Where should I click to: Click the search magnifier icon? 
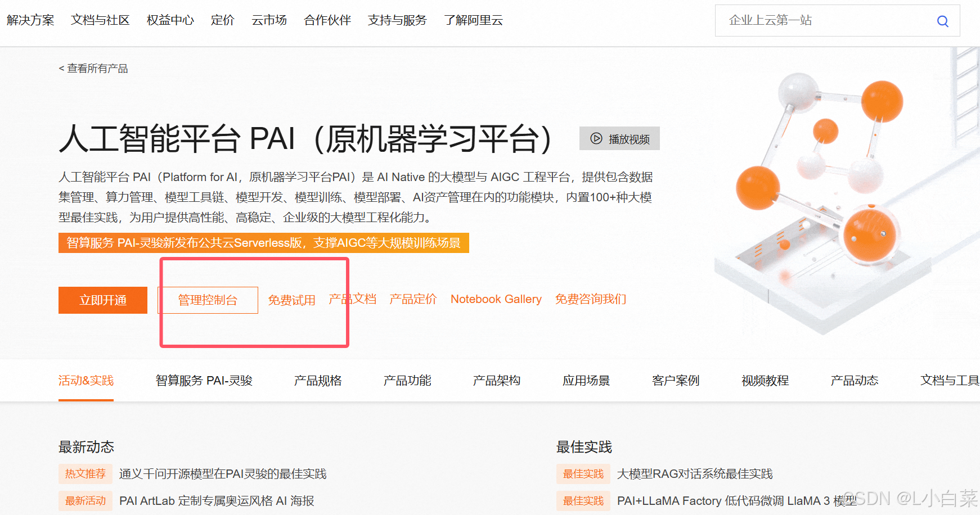(942, 21)
